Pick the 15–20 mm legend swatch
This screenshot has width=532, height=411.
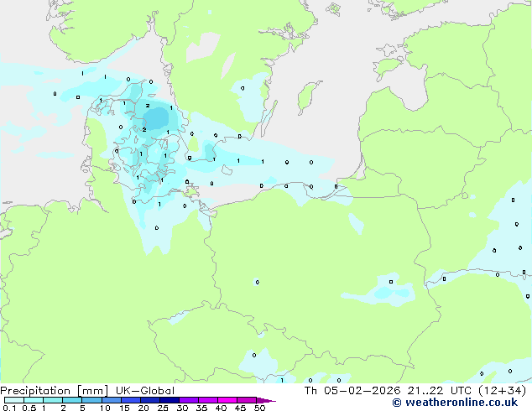tap(131, 400)
